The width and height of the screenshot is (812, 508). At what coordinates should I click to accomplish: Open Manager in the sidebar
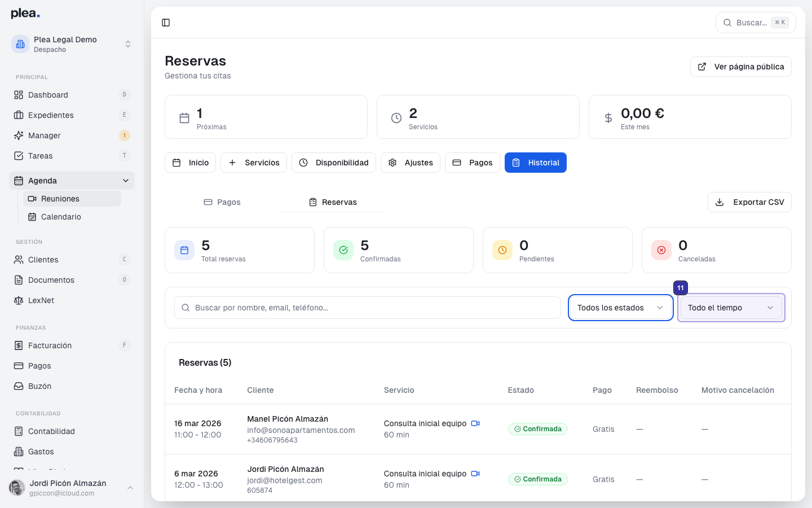pos(72,135)
